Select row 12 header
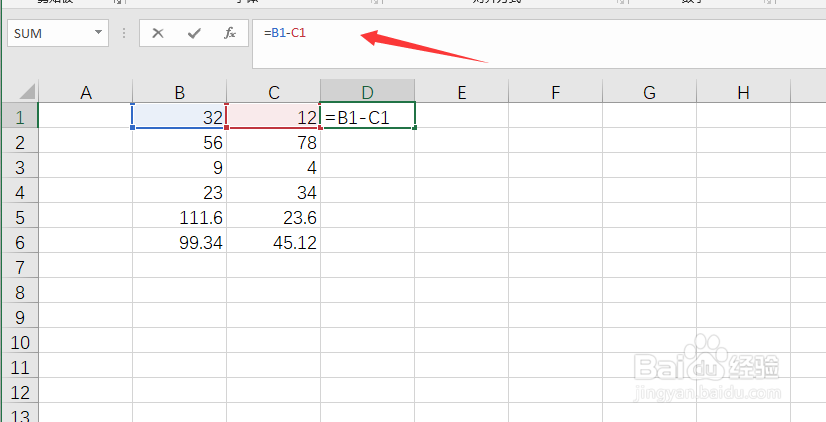 click(x=20, y=391)
